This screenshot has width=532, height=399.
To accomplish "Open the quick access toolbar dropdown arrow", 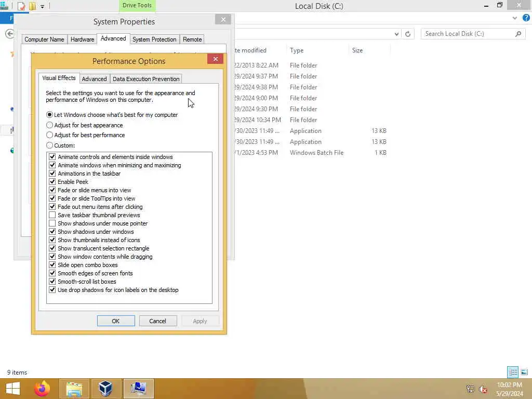I will pyautogui.click(x=43, y=6).
